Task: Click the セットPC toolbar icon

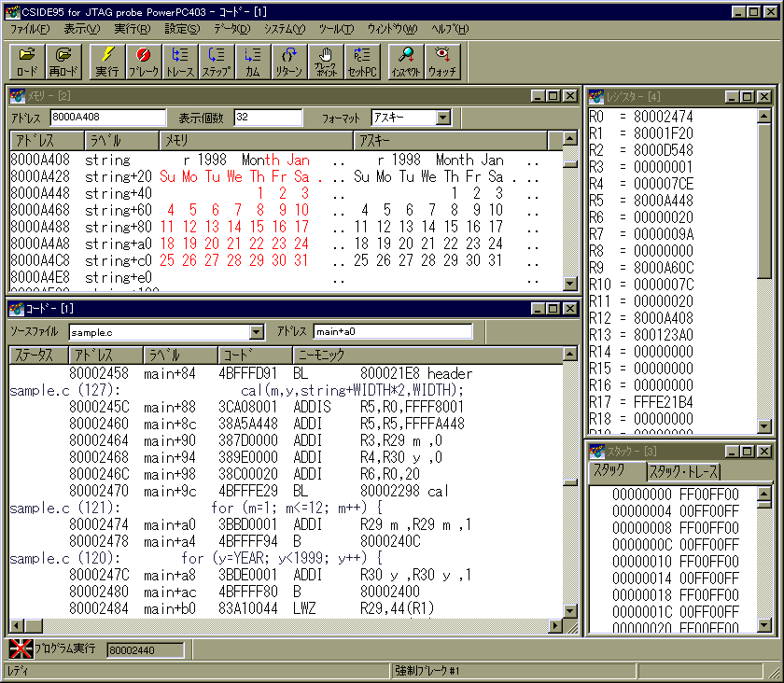Action: click(362, 62)
